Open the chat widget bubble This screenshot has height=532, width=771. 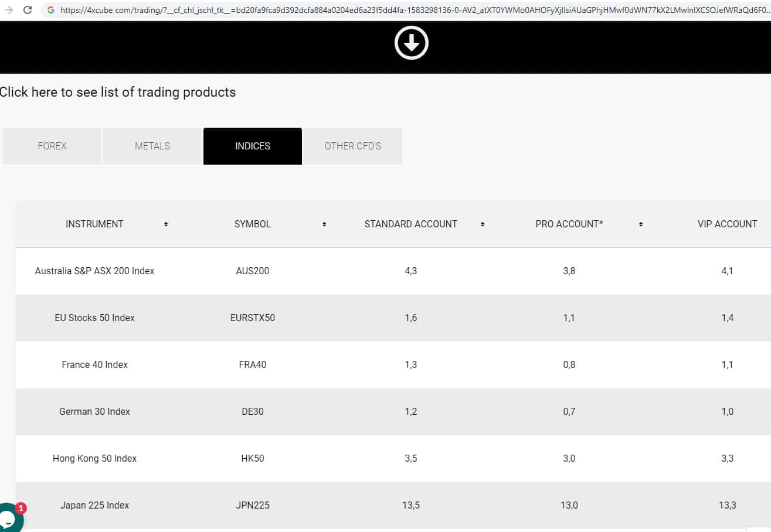(x=8, y=519)
